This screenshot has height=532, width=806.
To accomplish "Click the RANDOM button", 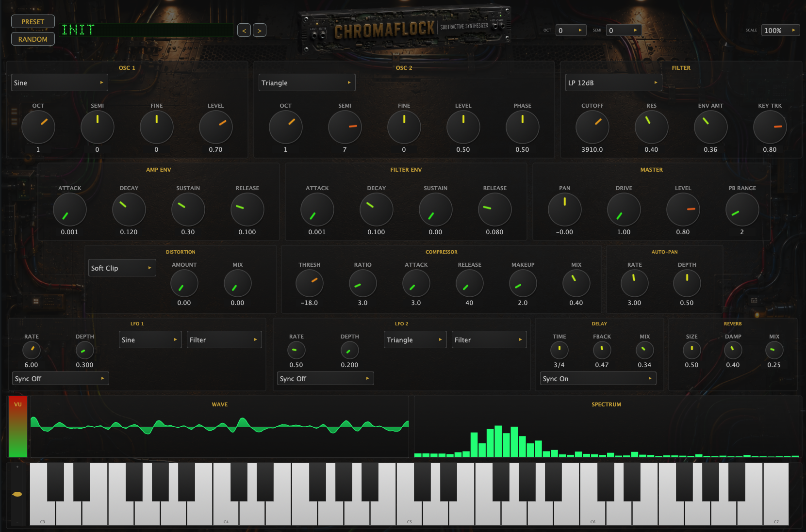I will coord(33,39).
